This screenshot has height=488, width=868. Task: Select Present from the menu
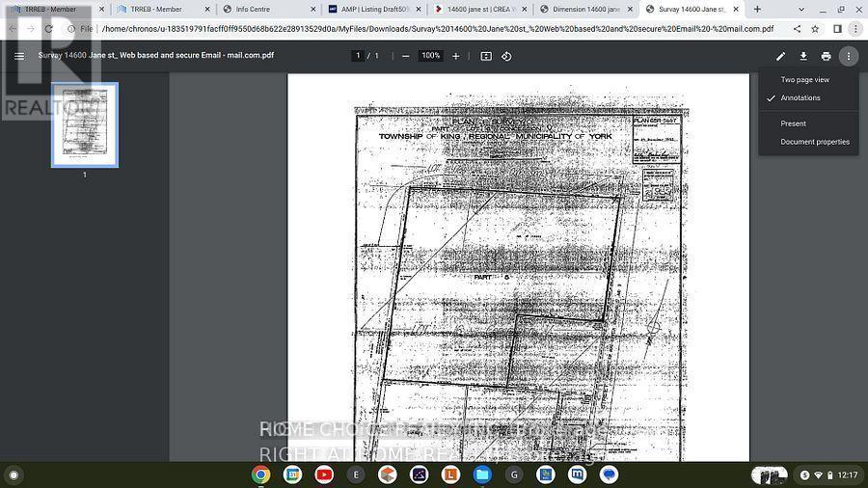[794, 123]
